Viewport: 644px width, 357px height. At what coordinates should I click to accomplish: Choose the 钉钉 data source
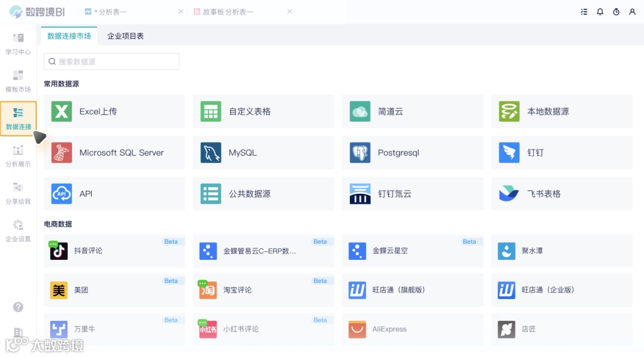pyautogui.click(x=562, y=153)
